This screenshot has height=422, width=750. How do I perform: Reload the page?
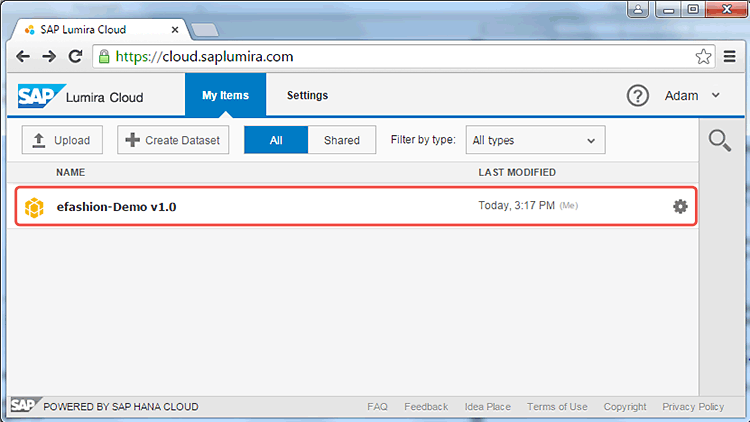[76, 56]
